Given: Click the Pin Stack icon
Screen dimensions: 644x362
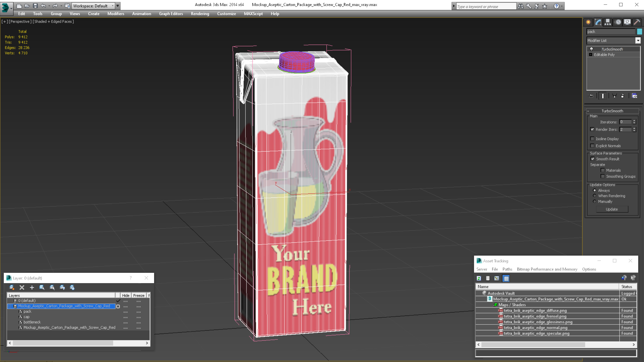Looking at the screenshot, I should [591, 96].
